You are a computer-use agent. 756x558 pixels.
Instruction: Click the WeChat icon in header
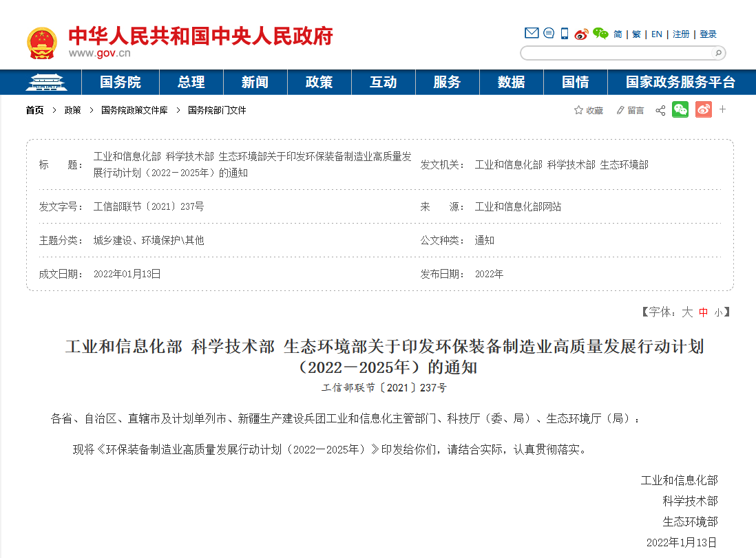(600, 33)
